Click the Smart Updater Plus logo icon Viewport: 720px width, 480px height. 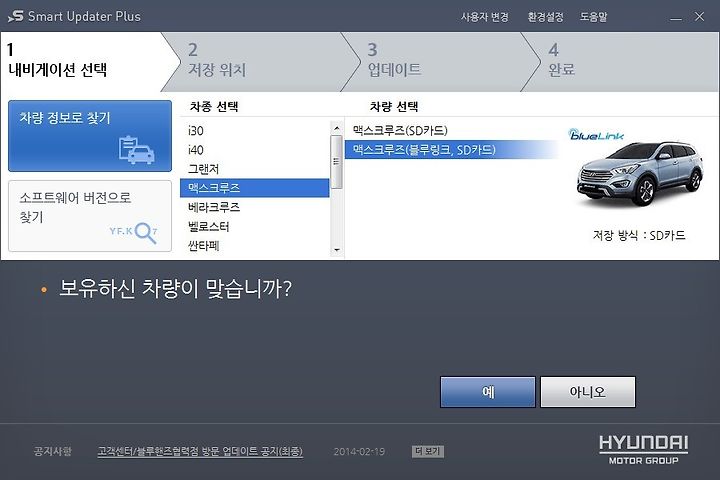point(16,17)
